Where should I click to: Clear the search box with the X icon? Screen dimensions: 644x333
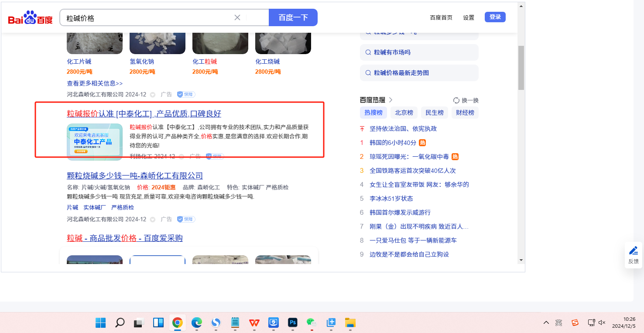pyautogui.click(x=237, y=17)
